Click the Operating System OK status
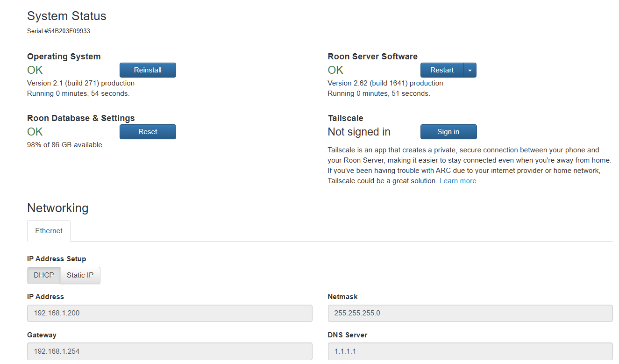 [x=35, y=70]
